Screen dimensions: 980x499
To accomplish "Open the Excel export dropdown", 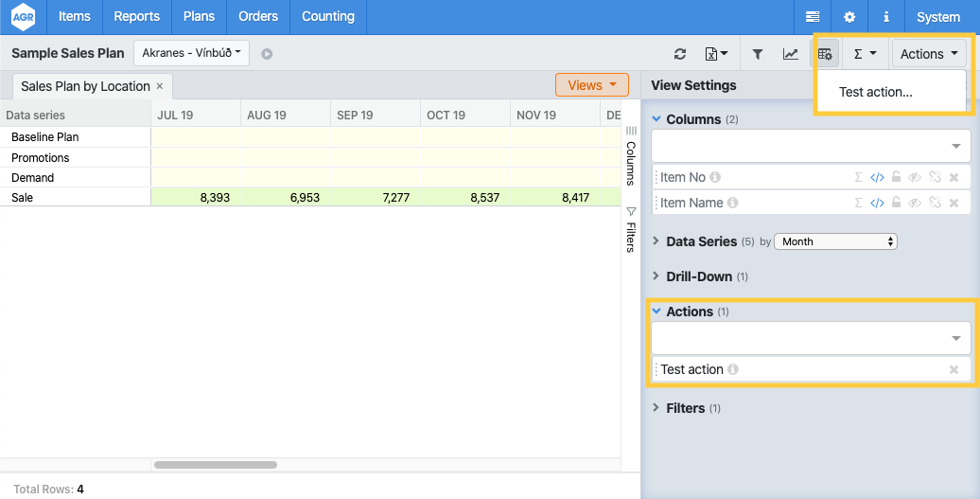I will pyautogui.click(x=716, y=54).
